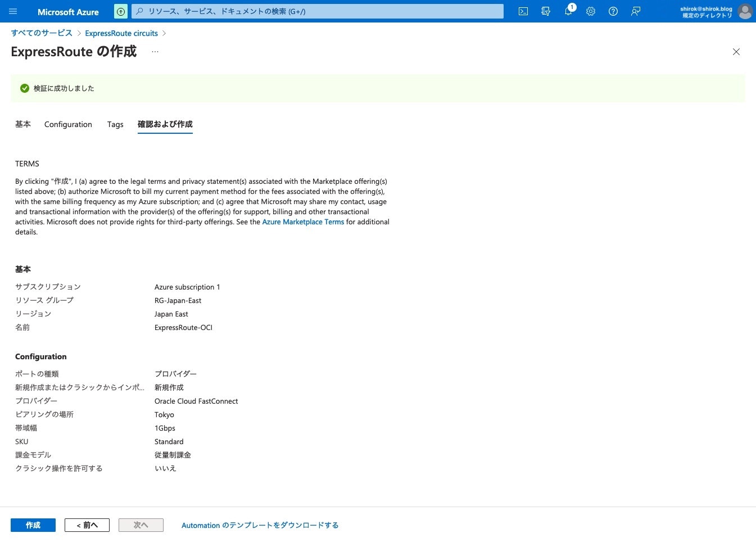
Task: Focus the resource search box
Action: 318,11
